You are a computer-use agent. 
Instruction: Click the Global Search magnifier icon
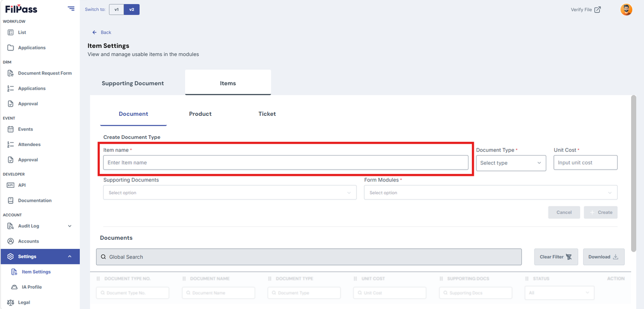(x=103, y=257)
